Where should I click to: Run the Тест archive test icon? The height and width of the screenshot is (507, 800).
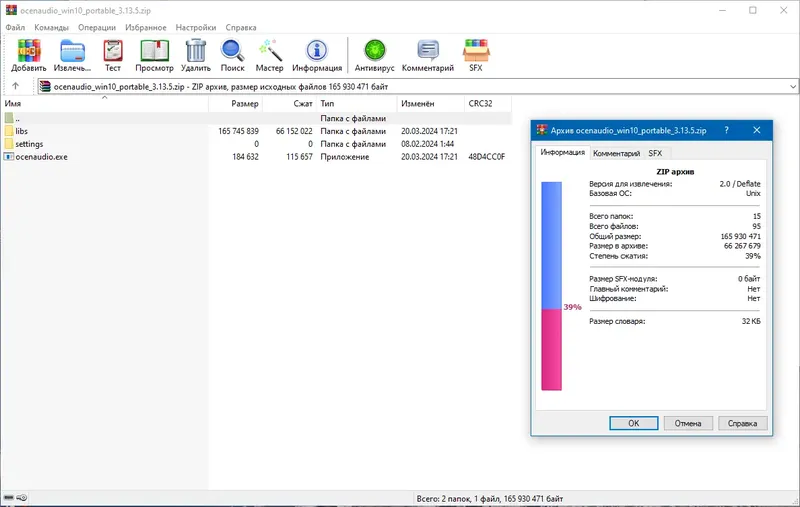pyautogui.click(x=113, y=55)
